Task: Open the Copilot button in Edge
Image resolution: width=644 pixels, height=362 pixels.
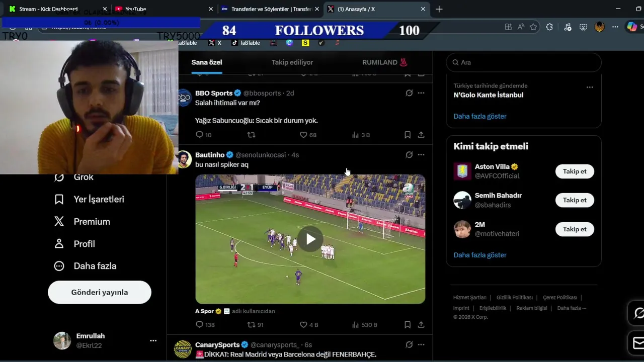Action: click(632, 27)
